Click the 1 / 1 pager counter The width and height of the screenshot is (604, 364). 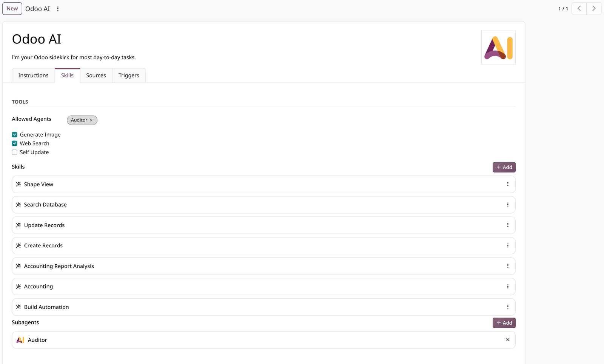563,9
